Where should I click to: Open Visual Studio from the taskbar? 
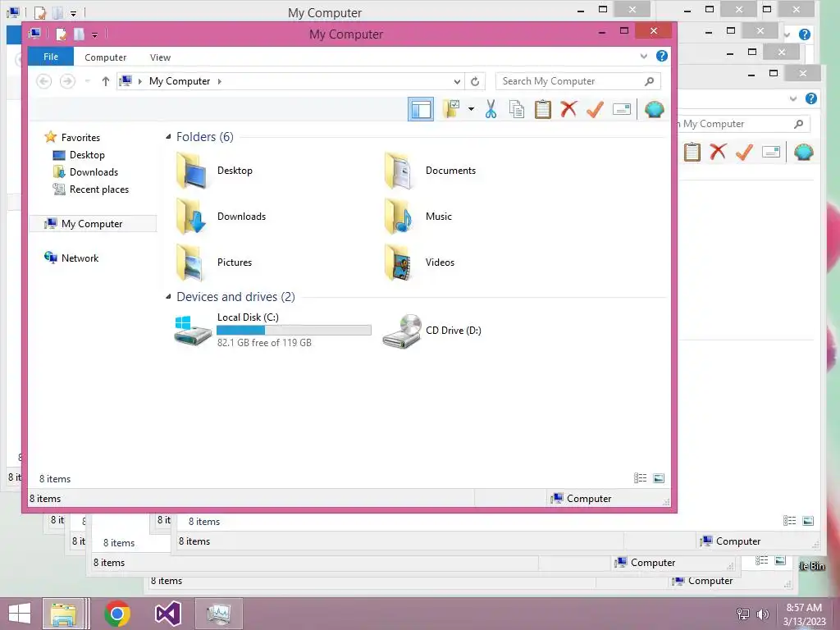click(167, 614)
